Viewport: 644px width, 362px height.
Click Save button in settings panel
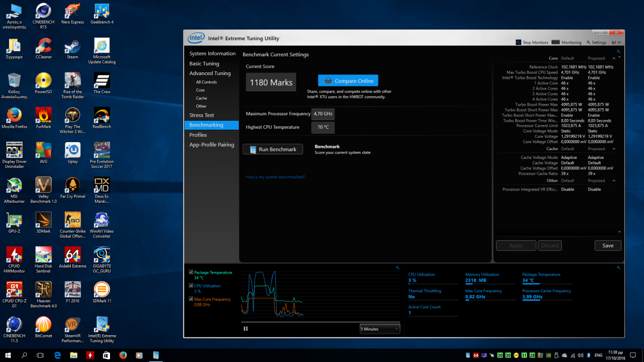[608, 246]
